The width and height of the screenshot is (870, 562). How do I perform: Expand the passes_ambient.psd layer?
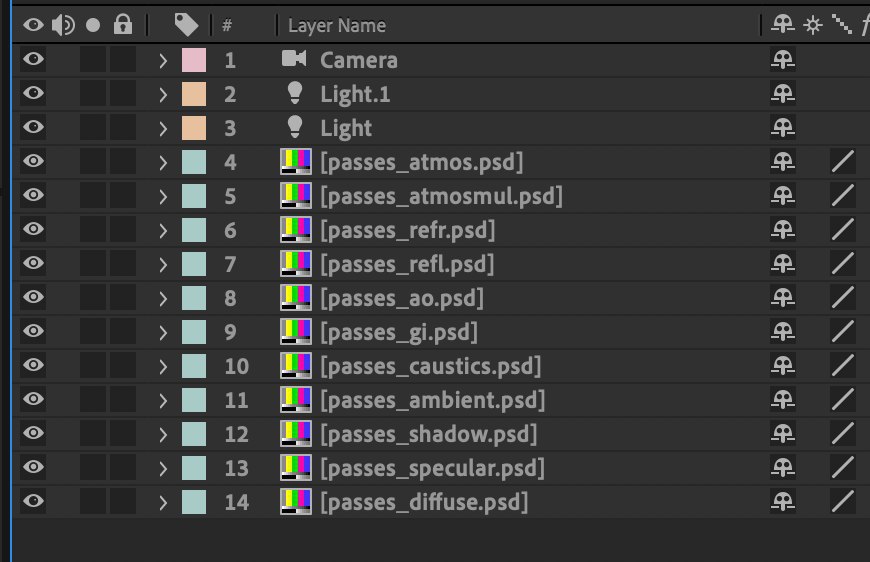pyautogui.click(x=163, y=401)
